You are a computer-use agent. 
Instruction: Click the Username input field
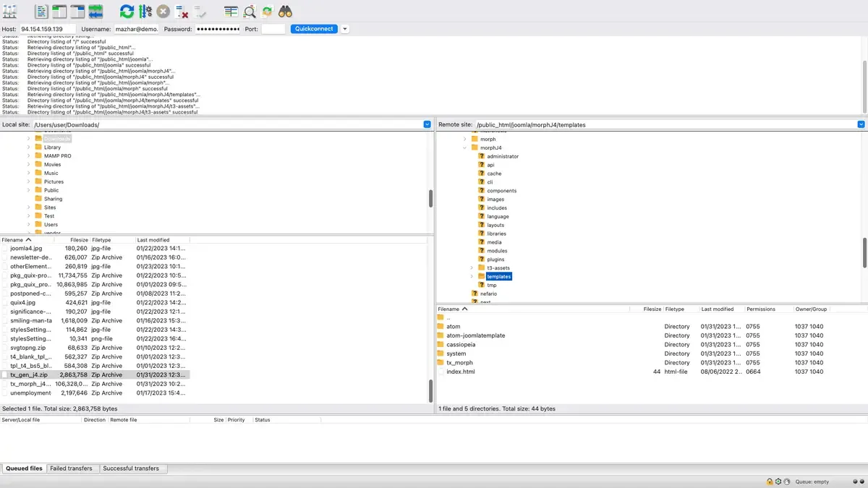(137, 29)
